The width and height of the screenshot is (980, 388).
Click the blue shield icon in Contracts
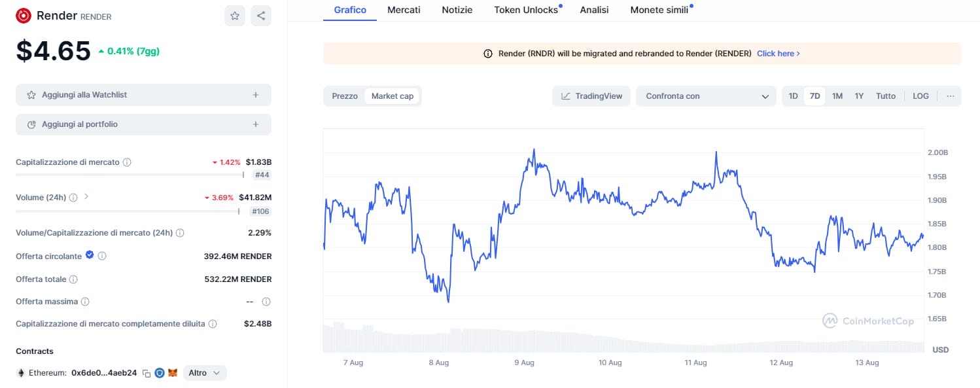click(160, 373)
